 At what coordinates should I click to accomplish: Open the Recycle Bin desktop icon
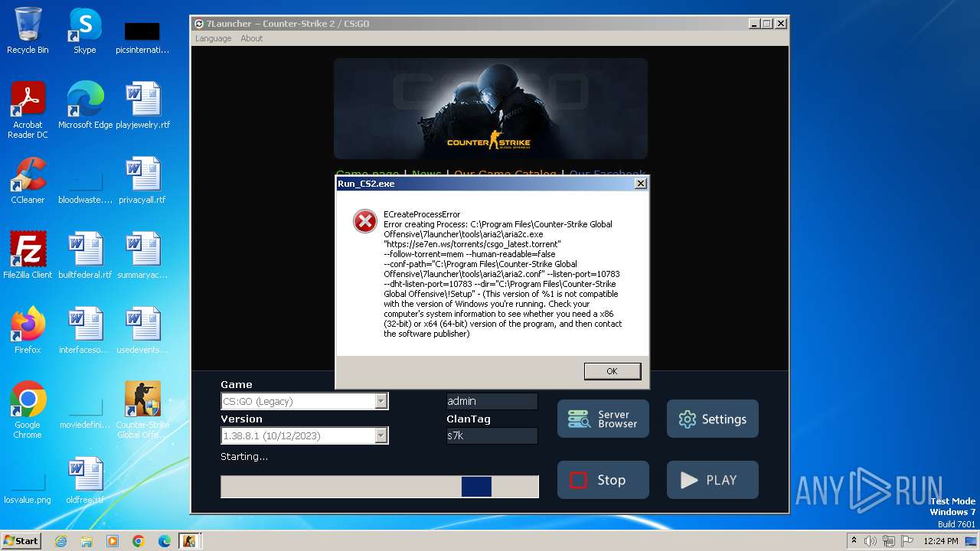pyautogui.click(x=28, y=31)
